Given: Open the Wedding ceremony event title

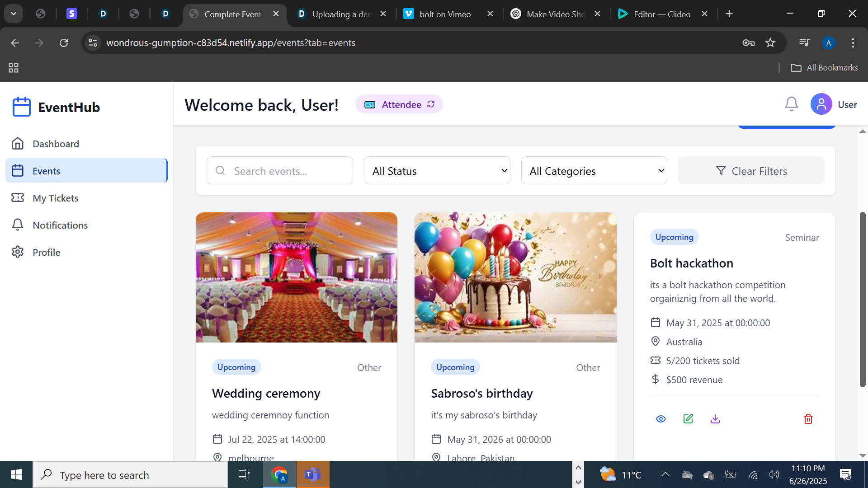Looking at the screenshot, I should pyautogui.click(x=266, y=393).
